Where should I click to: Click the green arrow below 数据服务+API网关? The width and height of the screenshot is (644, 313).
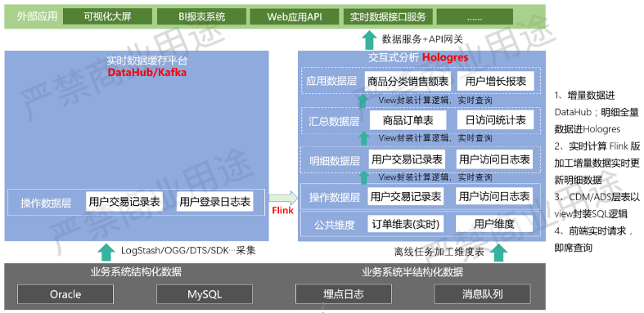369,40
